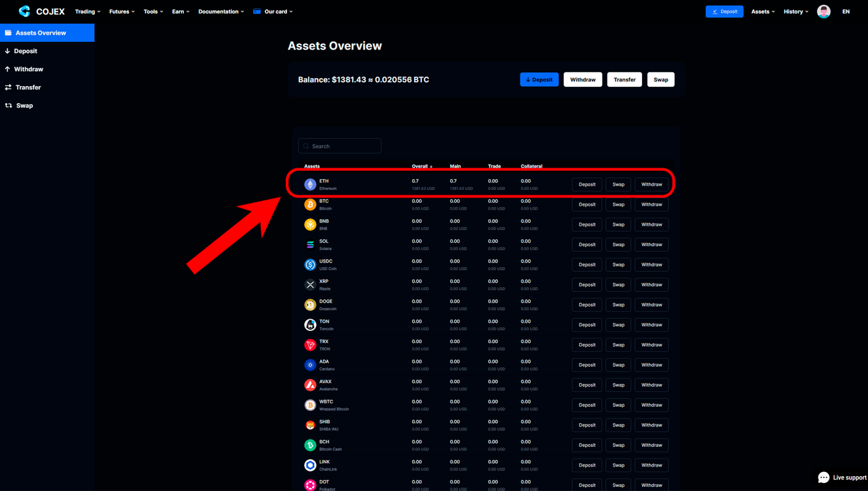Expand the Trading menu
The height and width of the screenshot is (491, 868).
[x=88, y=12]
